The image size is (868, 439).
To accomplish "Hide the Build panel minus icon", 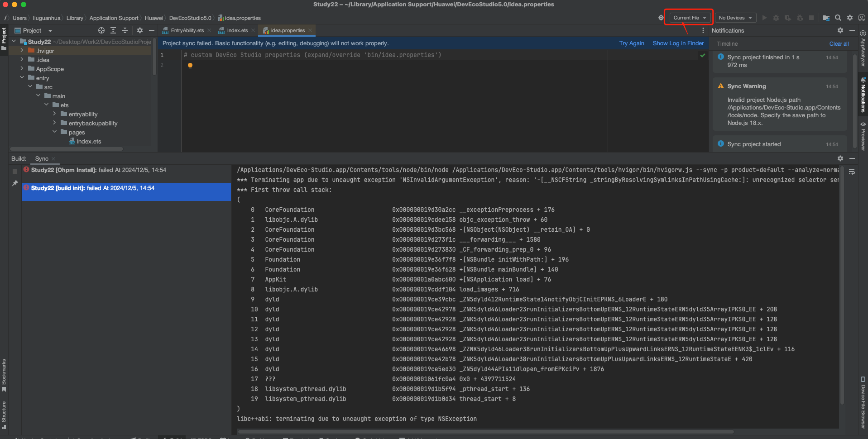I will pyautogui.click(x=852, y=158).
